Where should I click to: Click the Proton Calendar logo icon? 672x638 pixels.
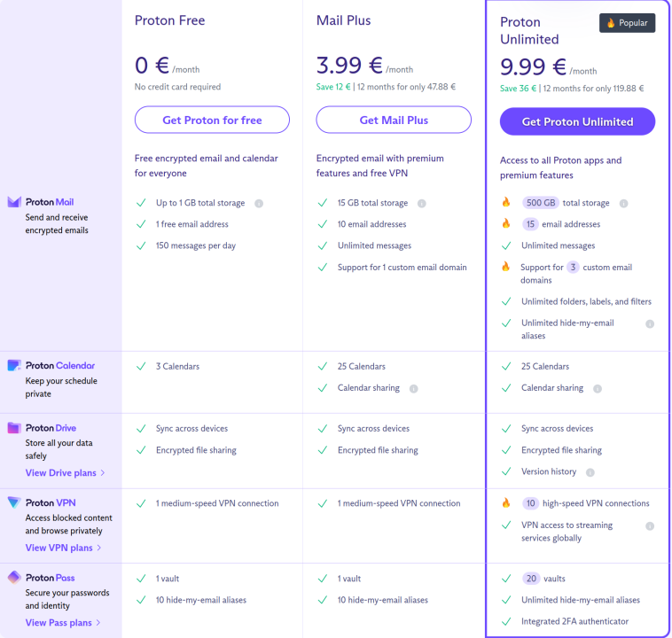click(x=14, y=365)
